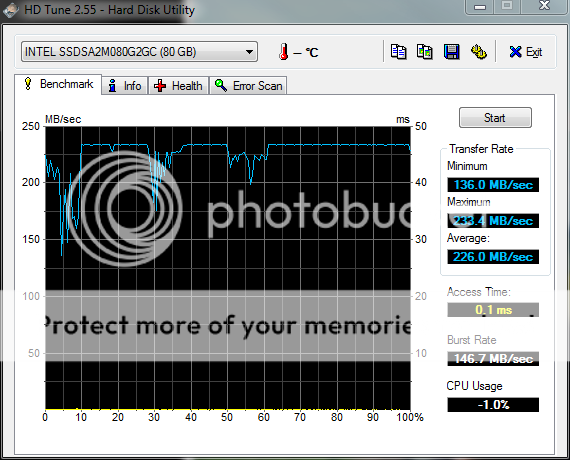Click the Exit button with X

coord(526,52)
